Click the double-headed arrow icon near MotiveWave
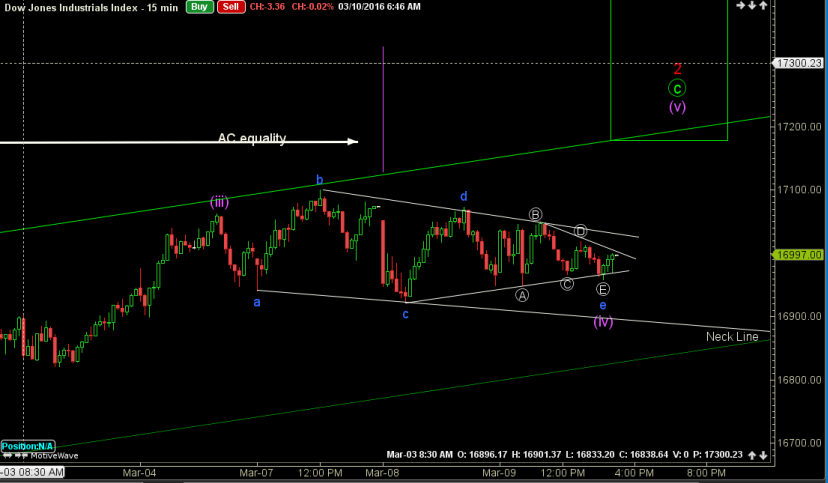 [x=7, y=456]
